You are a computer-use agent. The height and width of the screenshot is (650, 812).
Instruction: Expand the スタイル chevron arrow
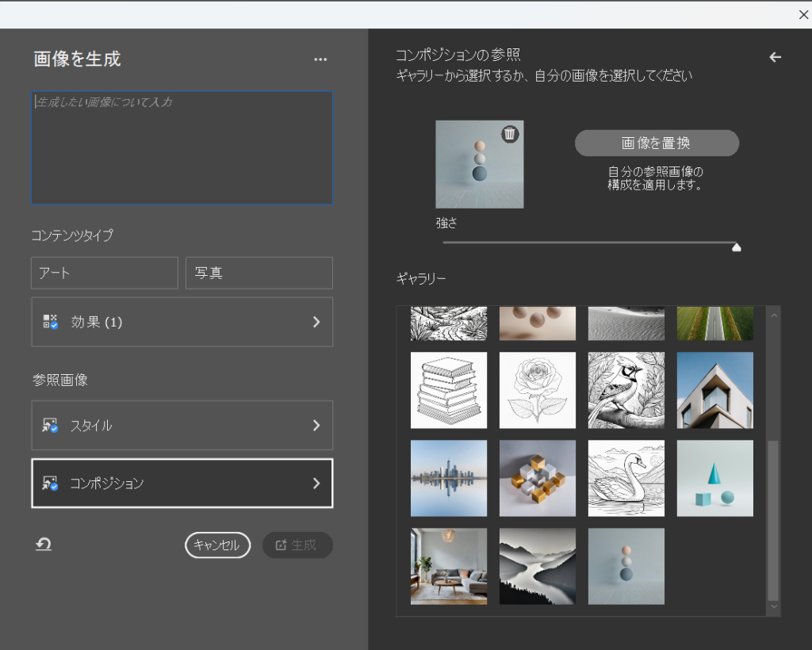pos(316,426)
